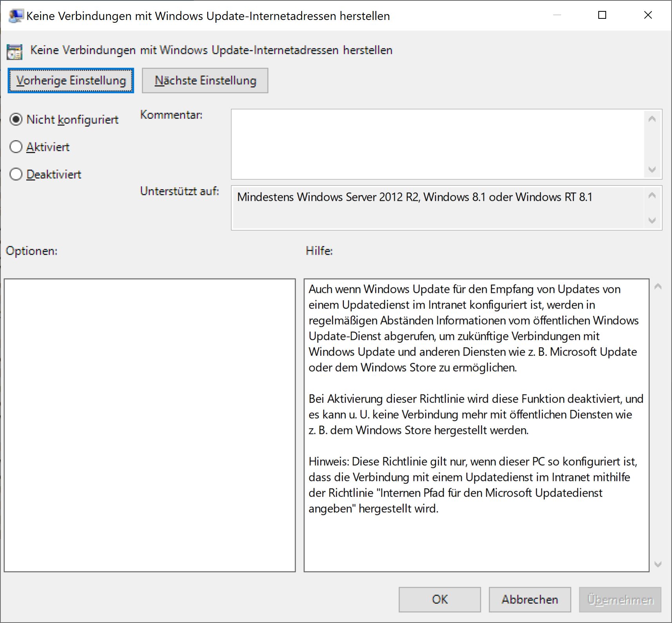Image resolution: width=672 pixels, height=623 pixels.
Task: Click the Hilfe panel scroll down arrow
Action: coord(658,564)
